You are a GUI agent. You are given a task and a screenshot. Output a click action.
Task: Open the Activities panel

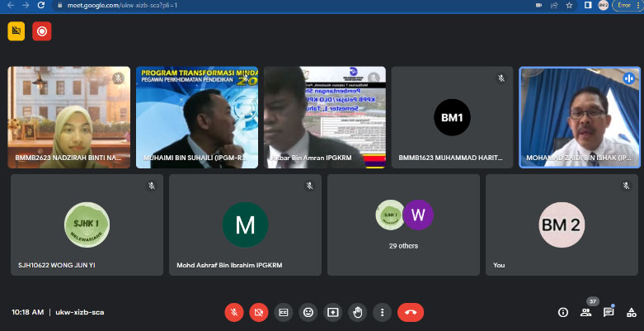[631, 312]
